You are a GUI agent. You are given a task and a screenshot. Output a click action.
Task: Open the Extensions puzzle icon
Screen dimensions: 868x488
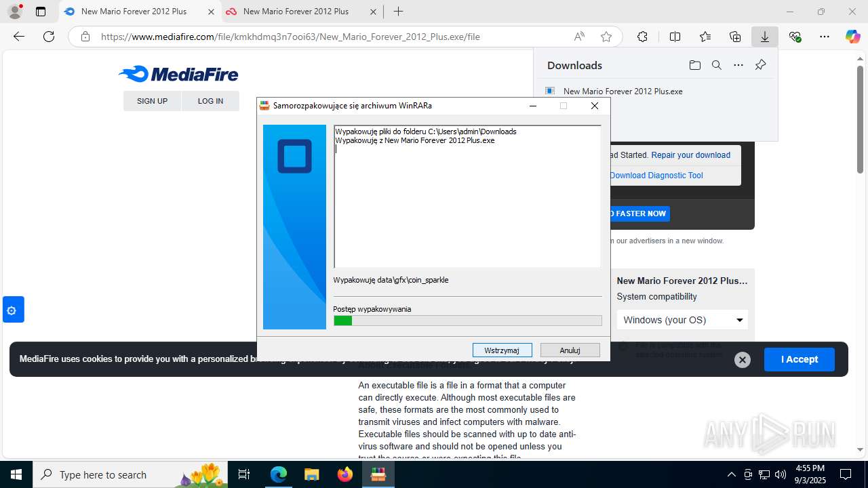[x=642, y=37]
